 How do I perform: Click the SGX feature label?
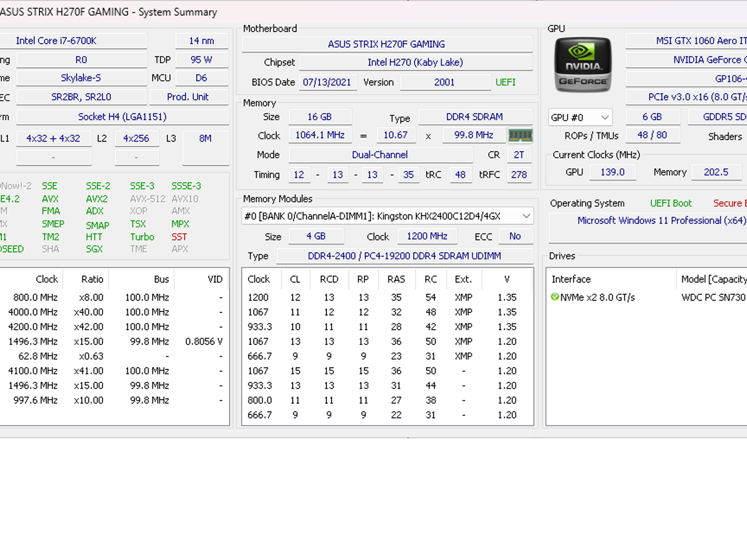pos(94,249)
